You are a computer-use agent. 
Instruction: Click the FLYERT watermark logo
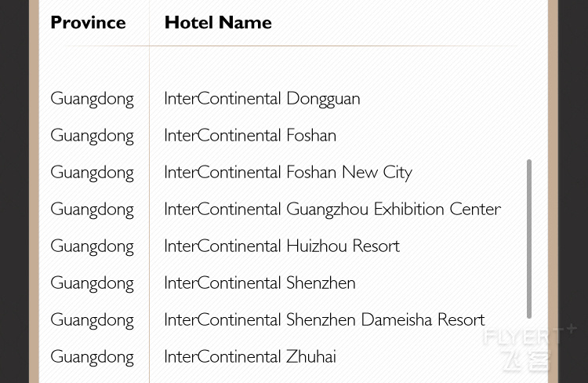click(529, 348)
